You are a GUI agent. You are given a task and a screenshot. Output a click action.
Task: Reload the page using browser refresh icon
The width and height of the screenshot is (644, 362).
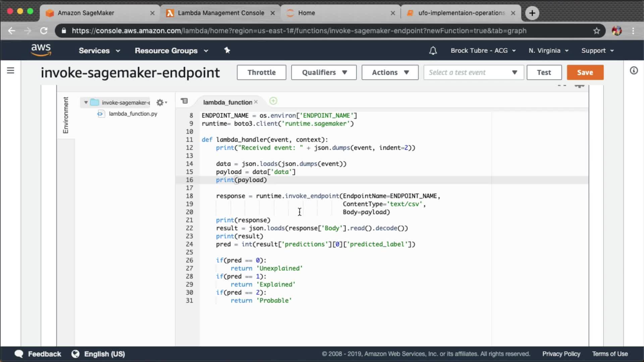(44, 31)
